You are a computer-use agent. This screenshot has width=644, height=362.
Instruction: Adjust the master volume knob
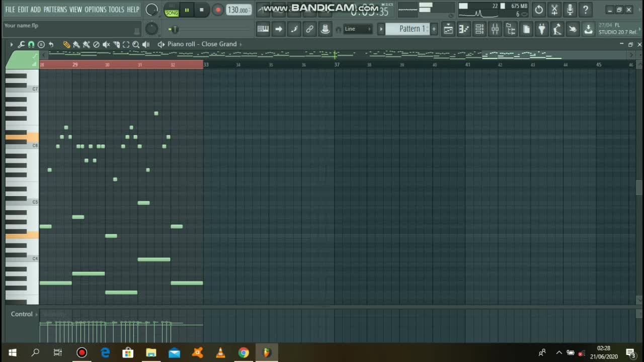click(x=151, y=10)
